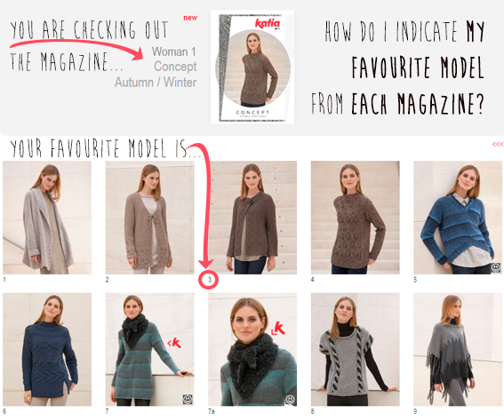Click the red 'new' label
Image resolution: width=504 pixels, height=420 pixels.
(x=190, y=18)
